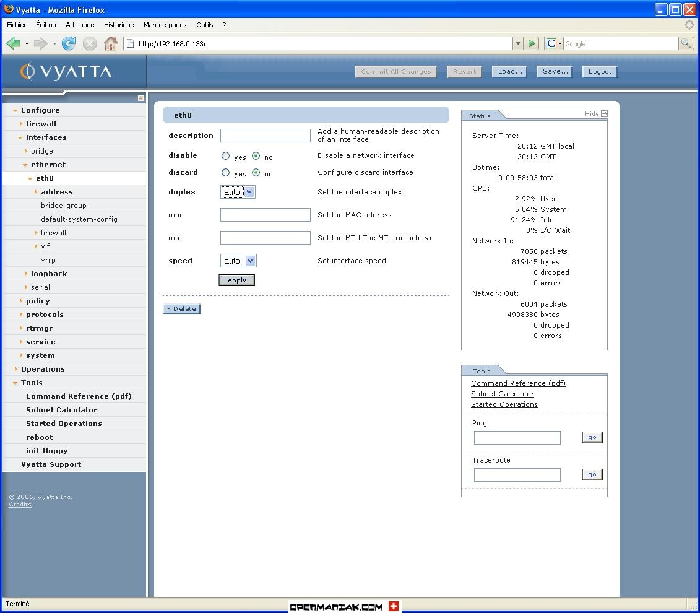
Task: Collapse the ethernet tree node
Action: [x=25, y=165]
